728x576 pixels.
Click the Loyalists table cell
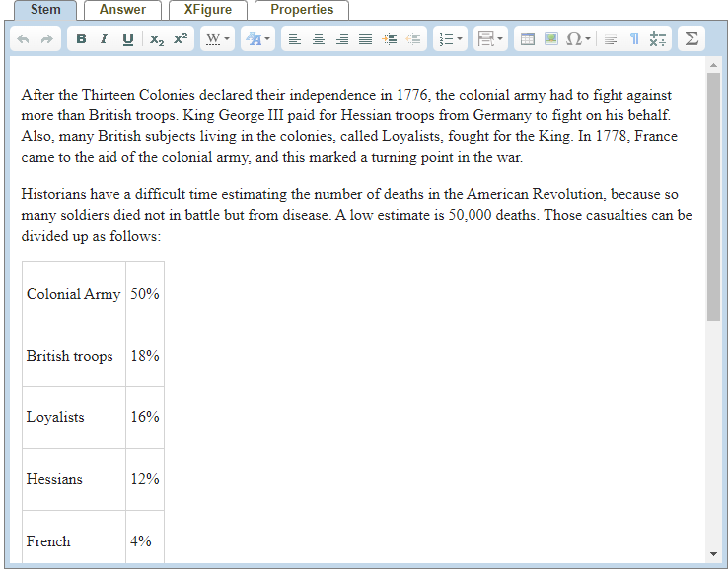tap(74, 417)
